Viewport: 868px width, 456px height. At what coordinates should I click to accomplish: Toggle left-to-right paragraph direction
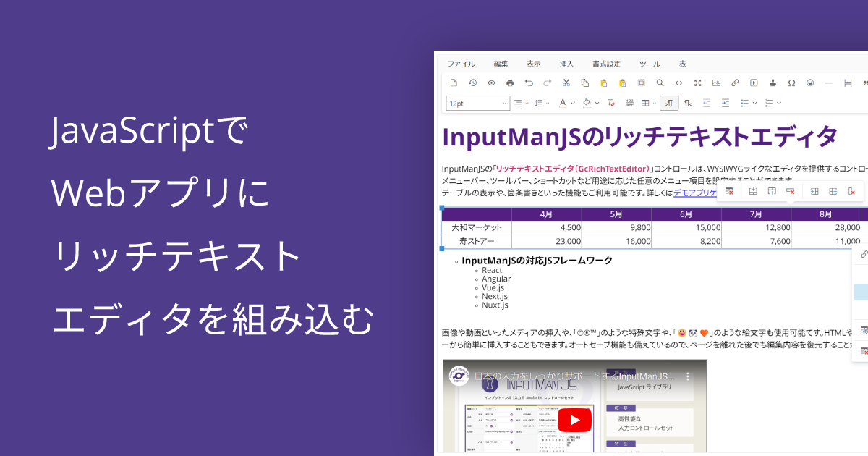668,103
